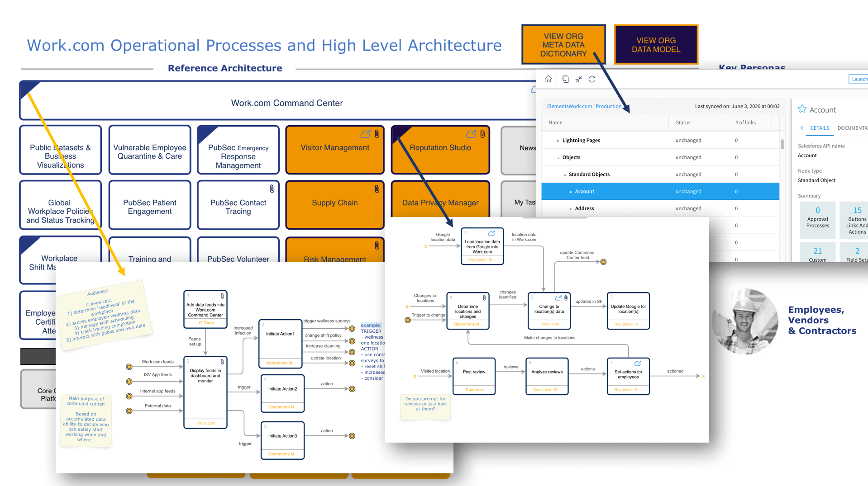
Task: Click the refresh icon in metadata toolbar
Action: click(592, 79)
